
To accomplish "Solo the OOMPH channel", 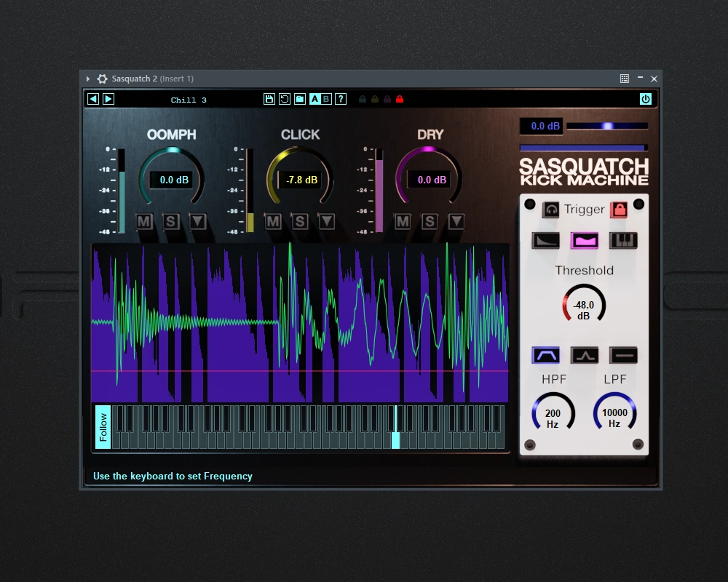I will click(x=171, y=221).
